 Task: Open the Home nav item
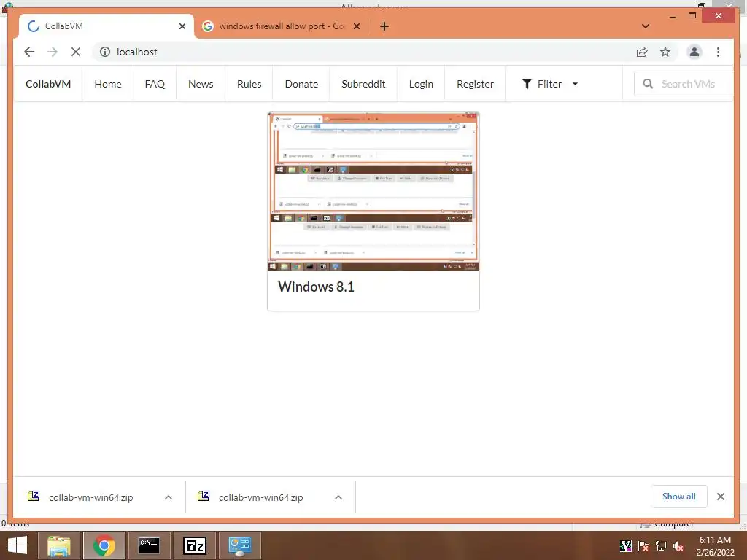[108, 84]
